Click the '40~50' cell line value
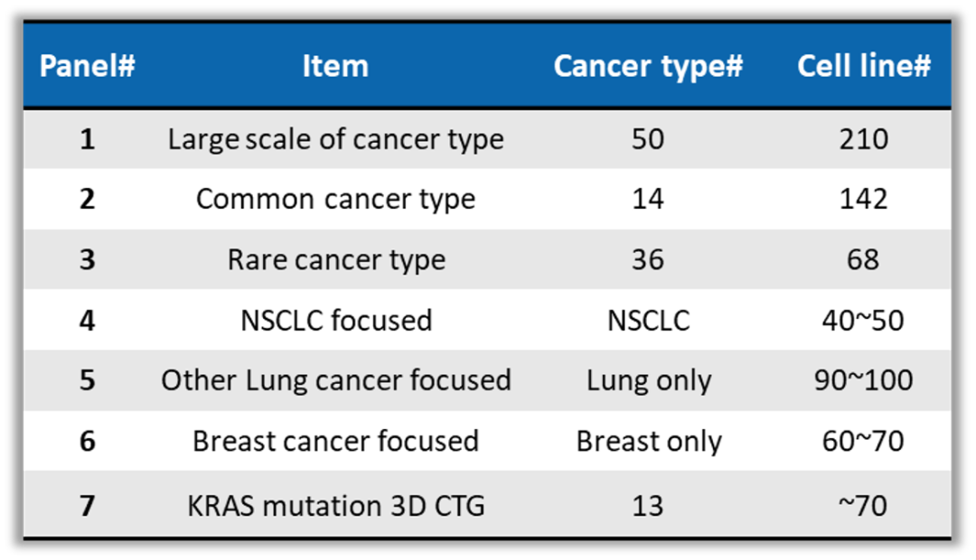The image size is (976, 560). 863,320
